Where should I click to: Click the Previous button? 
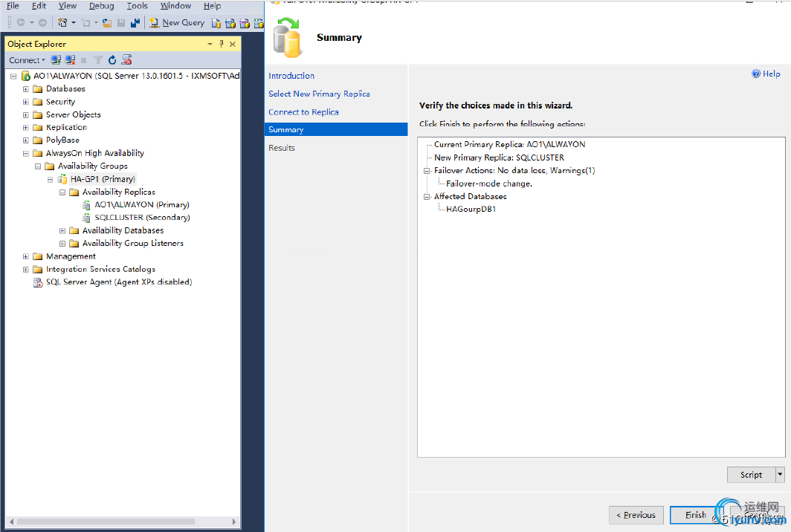pos(636,515)
